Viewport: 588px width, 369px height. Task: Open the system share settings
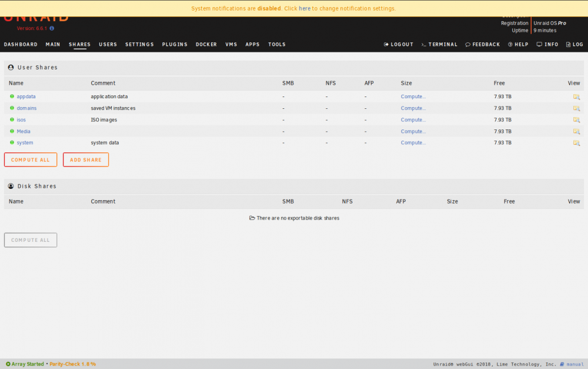(25, 142)
